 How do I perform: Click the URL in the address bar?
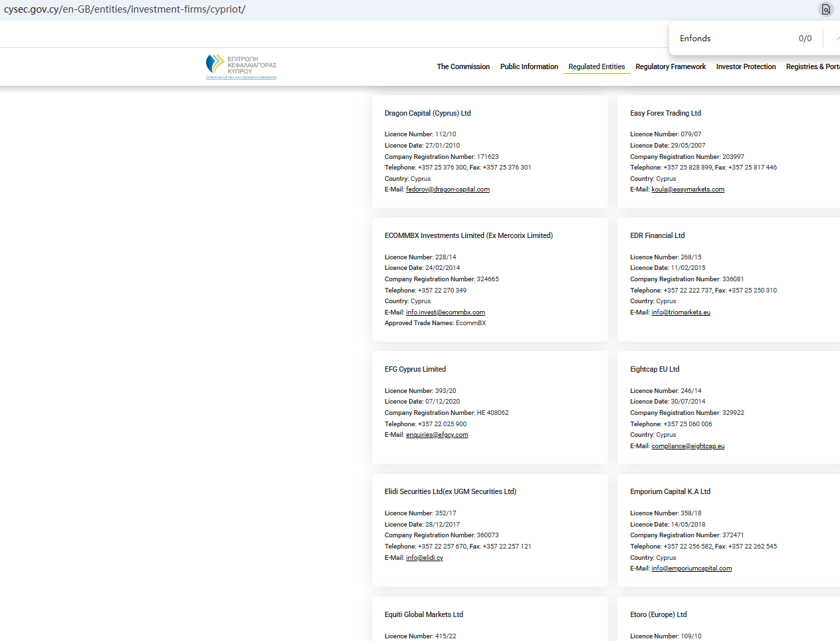click(x=125, y=9)
